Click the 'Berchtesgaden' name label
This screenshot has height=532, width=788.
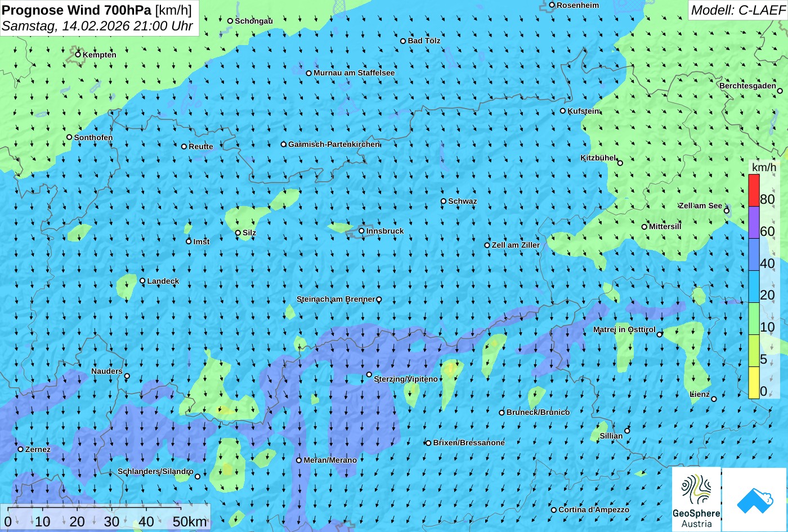coord(747,86)
